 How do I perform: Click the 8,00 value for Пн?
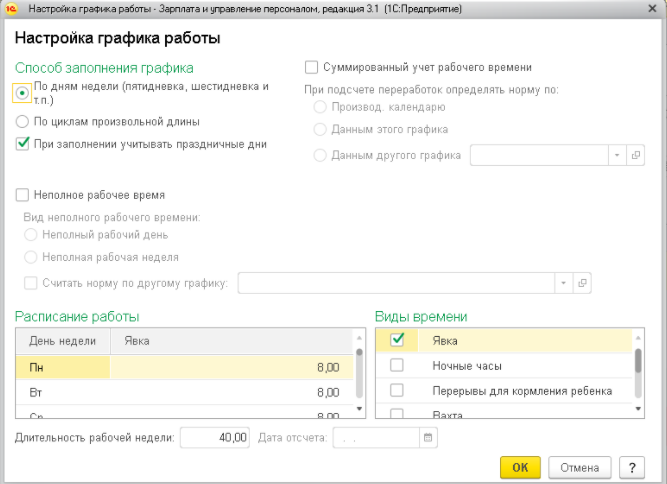(x=328, y=367)
